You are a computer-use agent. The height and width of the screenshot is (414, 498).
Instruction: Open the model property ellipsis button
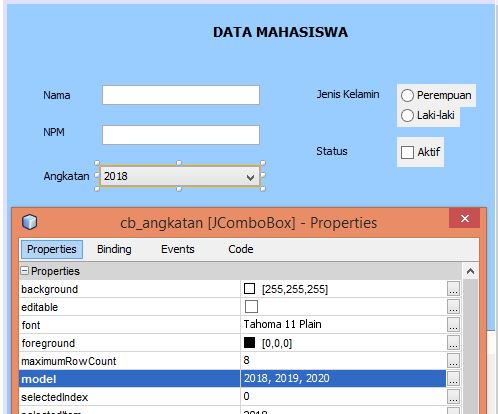click(x=453, y=379)
